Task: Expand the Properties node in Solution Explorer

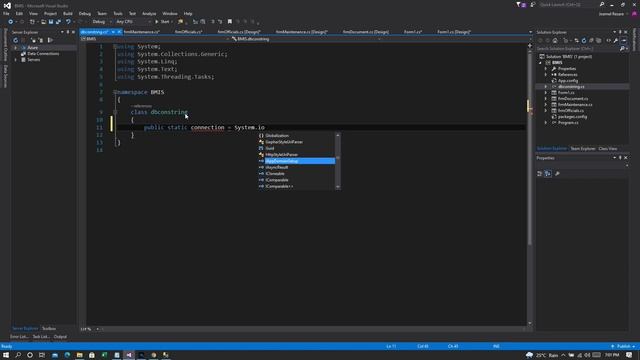Action: click(x=546, y=69)
